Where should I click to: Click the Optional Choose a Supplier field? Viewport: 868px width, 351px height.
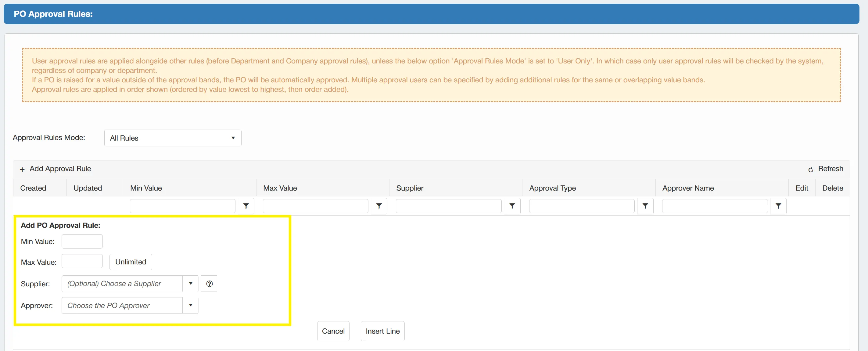tap(122, 284)
